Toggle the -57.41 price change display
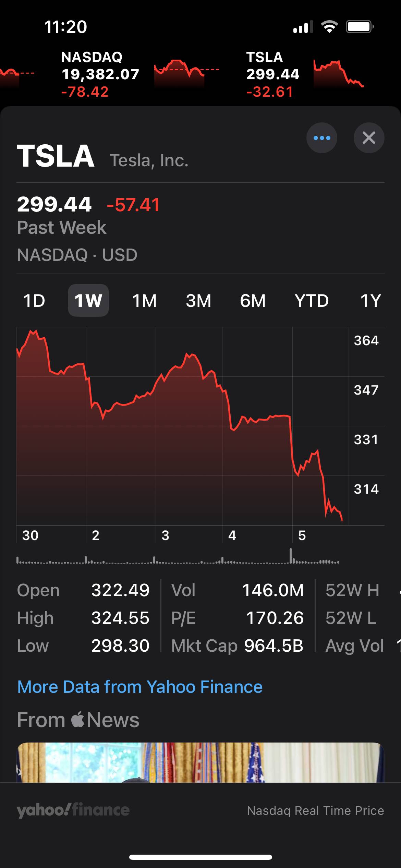 [133, 205]
